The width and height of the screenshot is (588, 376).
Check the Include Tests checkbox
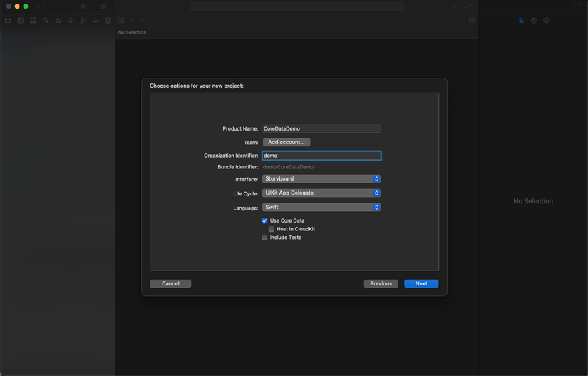click(264, 238)
